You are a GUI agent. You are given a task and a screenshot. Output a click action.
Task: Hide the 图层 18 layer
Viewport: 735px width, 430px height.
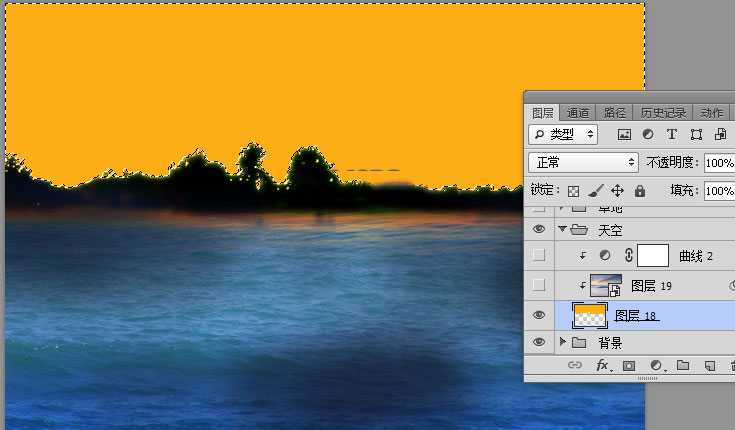[x=539, y=315]
